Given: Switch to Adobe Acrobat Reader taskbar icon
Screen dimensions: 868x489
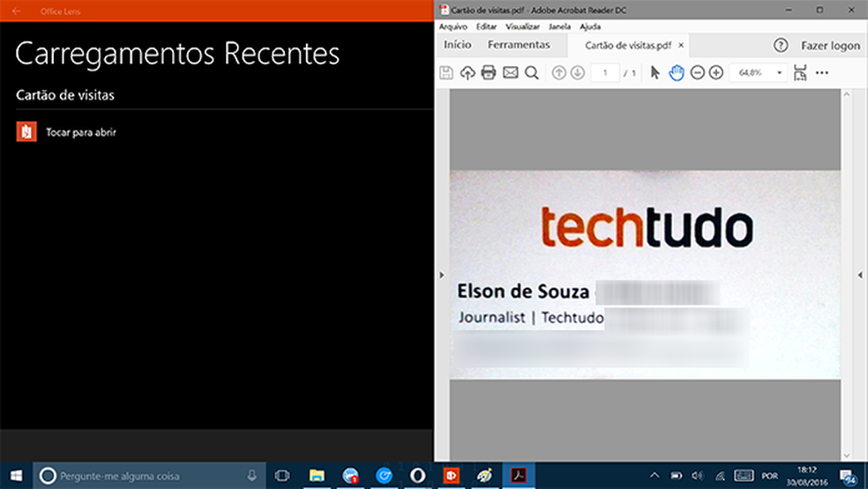Looking at the screenshot, I should tap(519, 476).
